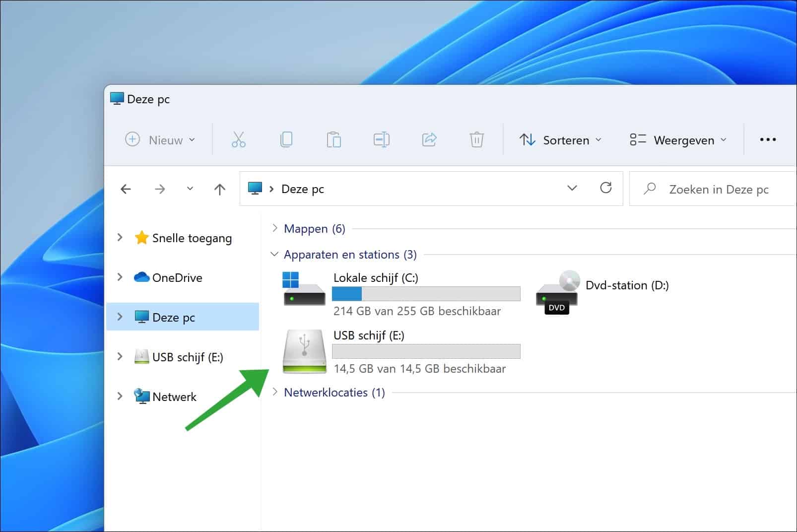Click the Refresh icon in the address bar
This screenshot has height=532, width=797.
pyautogui.click(x=606, y=189)
